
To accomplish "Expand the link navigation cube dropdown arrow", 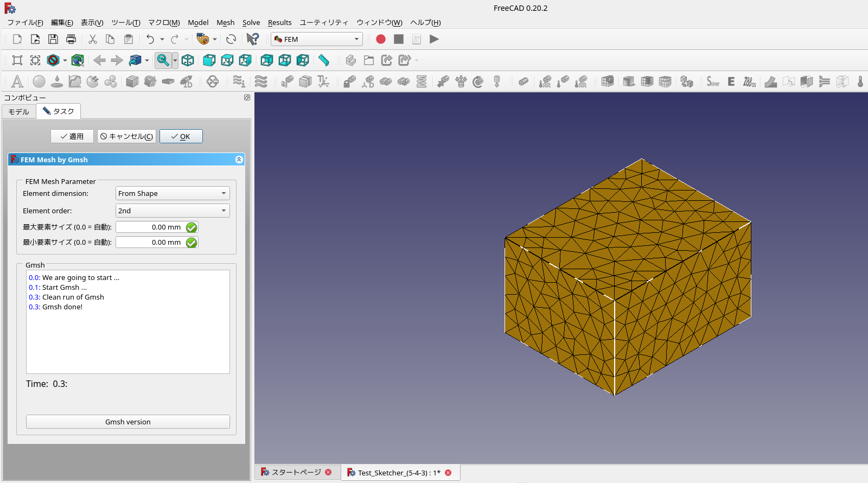I will coord(147,60).
